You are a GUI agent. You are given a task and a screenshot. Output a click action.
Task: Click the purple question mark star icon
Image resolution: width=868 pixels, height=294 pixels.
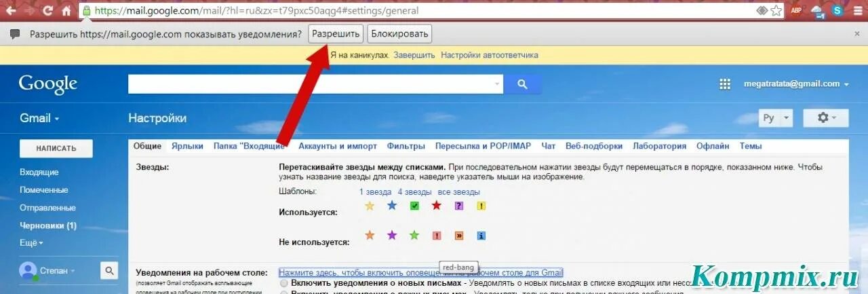tap(459, 206)
